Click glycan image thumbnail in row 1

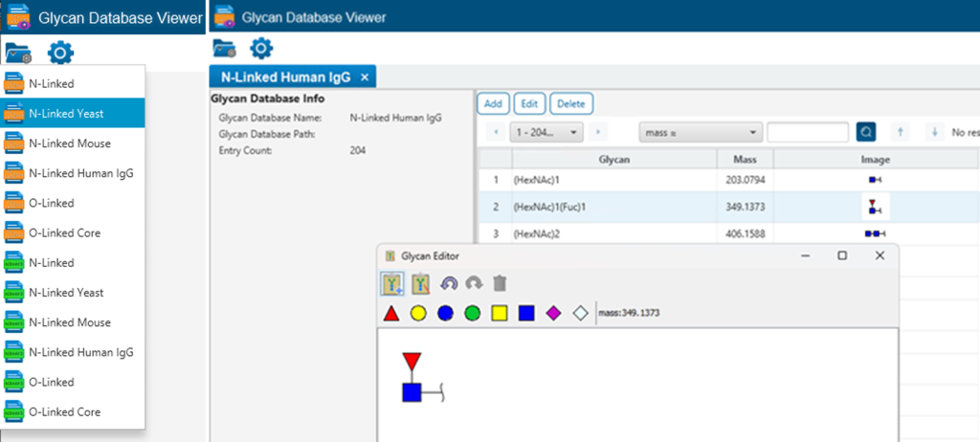pyautogui.click(x=875, y=180)
